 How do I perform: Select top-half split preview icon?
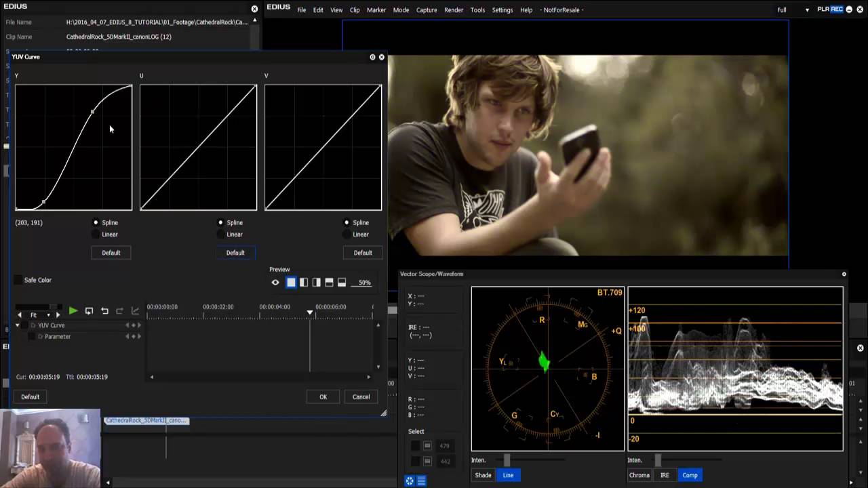329,283
